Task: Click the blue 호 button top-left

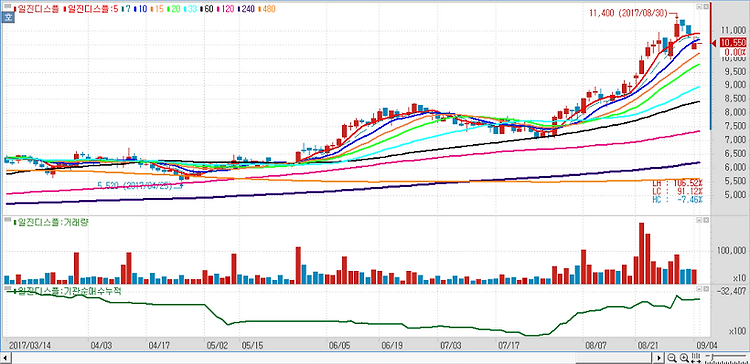Action: tap(8, 18)
